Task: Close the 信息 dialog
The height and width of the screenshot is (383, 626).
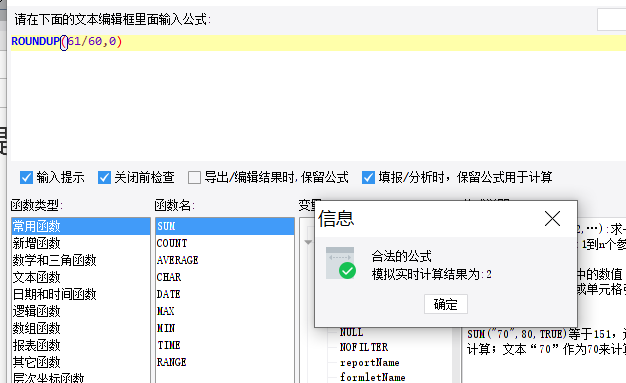Action: 552,218
